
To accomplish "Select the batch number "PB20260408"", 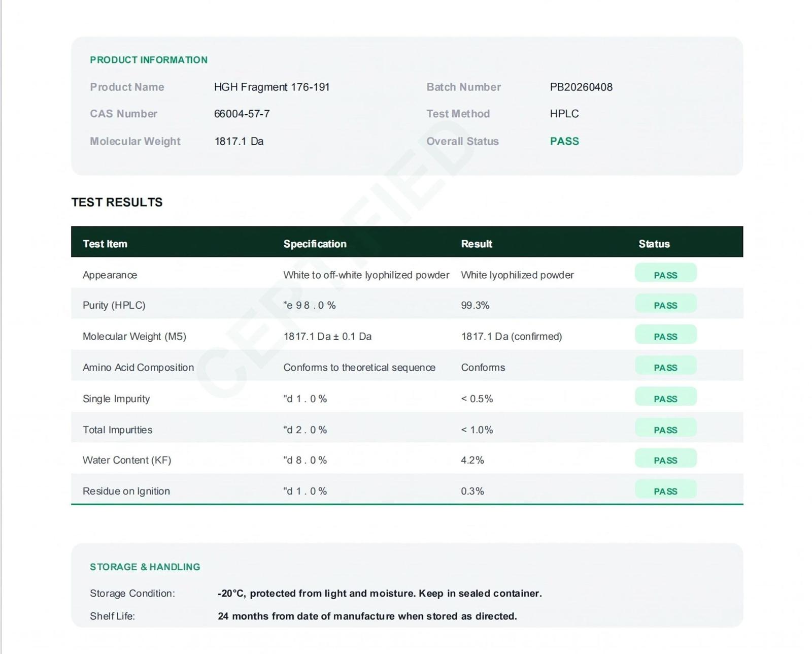I will tap(581, 87).
